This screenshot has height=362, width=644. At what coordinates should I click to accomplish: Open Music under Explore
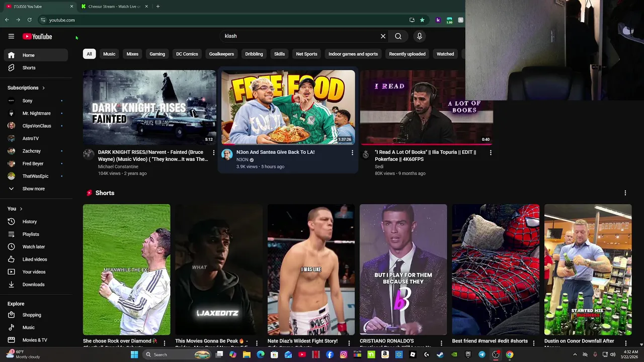(x=35, y=328)
